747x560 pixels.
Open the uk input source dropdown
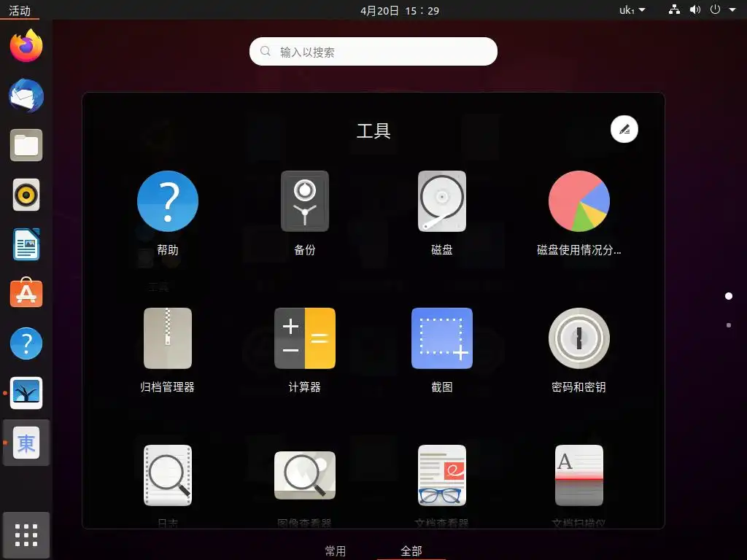coord(632,10)
